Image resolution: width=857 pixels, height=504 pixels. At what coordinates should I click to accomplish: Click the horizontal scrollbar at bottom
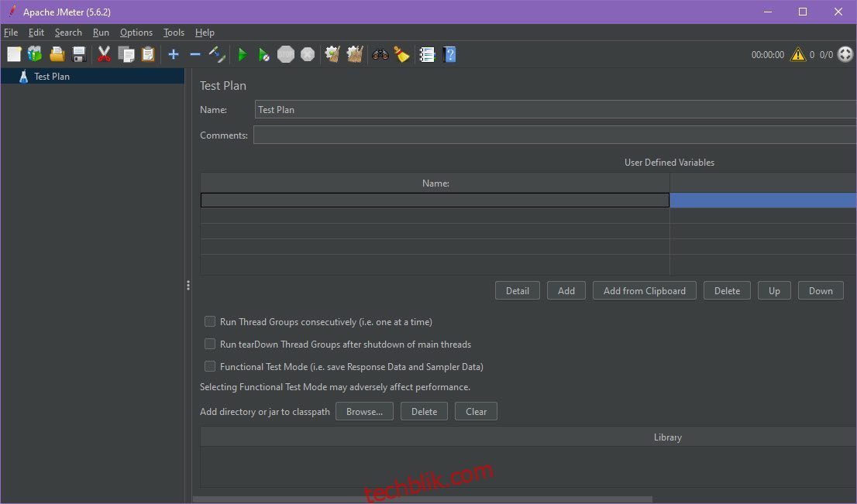[x=423, y=499]
